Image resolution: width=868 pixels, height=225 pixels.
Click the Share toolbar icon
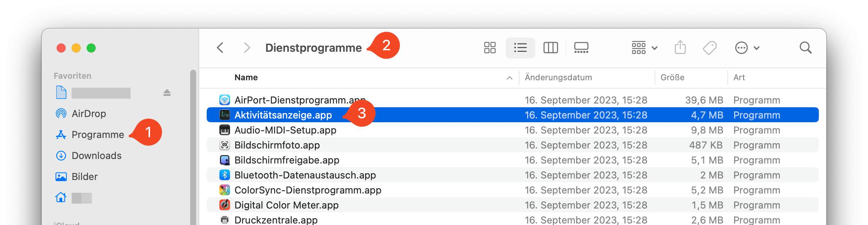tap(680, 48)
